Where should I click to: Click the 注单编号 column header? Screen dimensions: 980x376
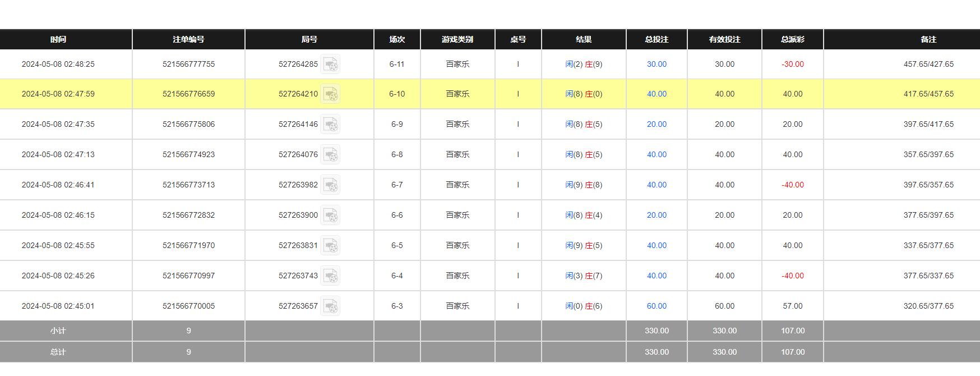tap(188, 39)
